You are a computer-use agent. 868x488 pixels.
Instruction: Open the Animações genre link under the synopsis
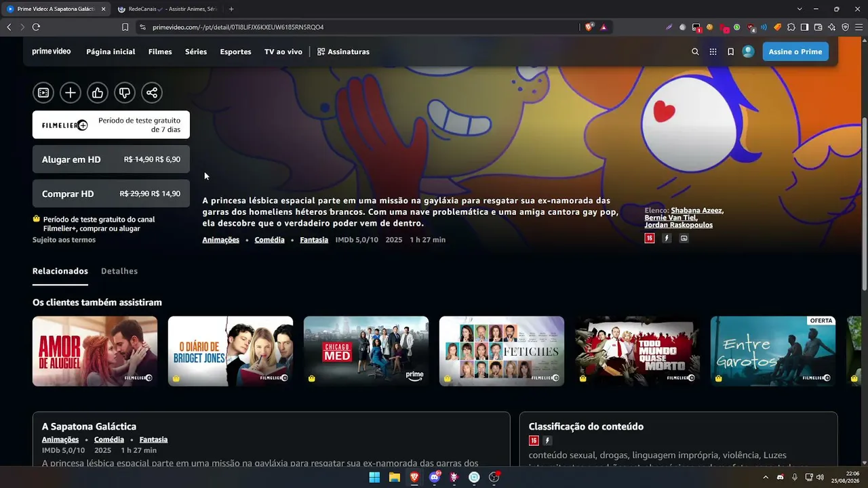coord(220,240)
